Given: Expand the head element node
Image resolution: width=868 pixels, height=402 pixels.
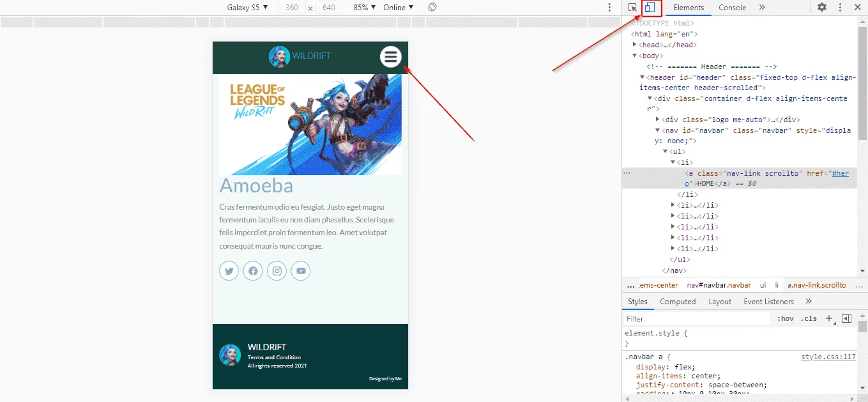Looking at the screenshot, I should (635, 45).
